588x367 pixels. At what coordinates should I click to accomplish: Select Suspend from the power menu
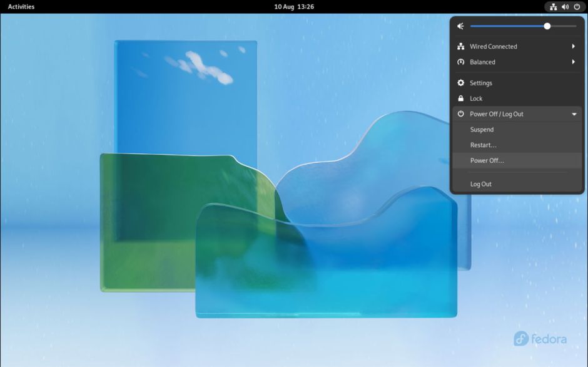[x=482, y=130]
